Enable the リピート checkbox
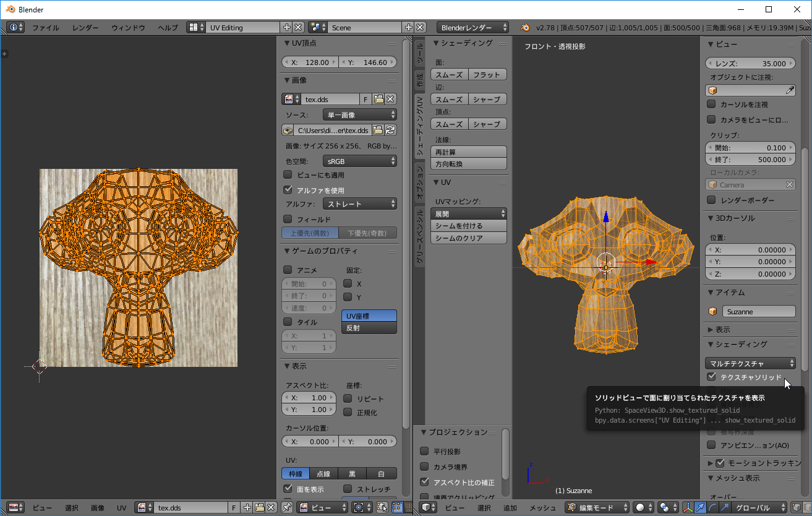Image resolution: width=812 pixels, height=516 pixels. click(348, 398)
